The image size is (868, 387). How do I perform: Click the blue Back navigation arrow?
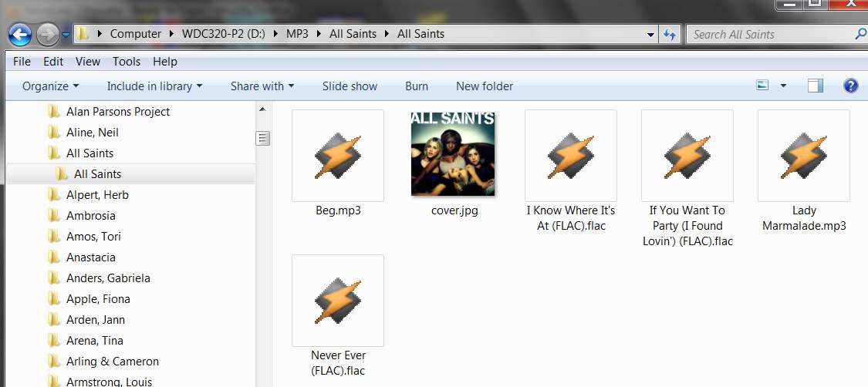(x=19, y=35)
